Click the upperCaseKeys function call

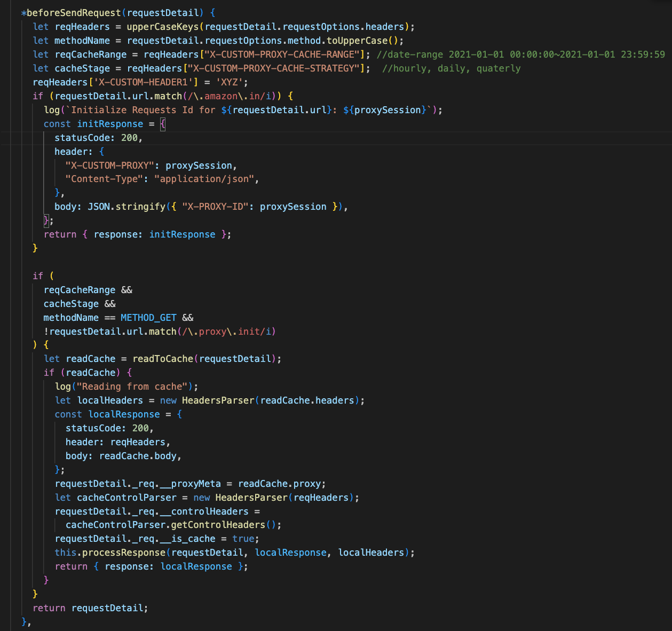[162, 27]
